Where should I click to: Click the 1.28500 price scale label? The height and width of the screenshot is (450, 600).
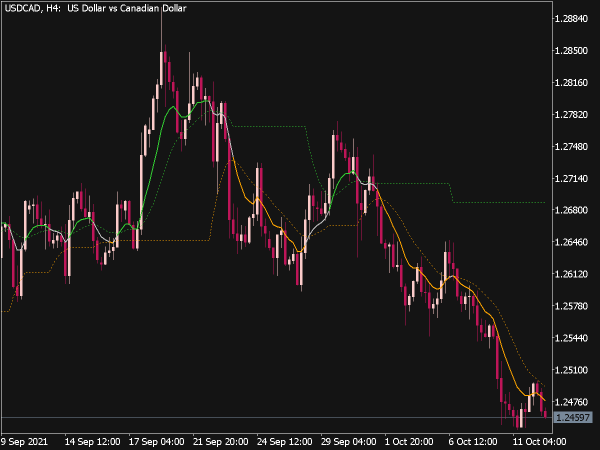coord(571,51)
